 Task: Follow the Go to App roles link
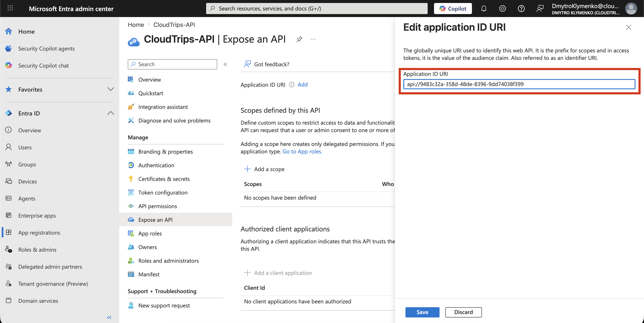pyautogui.click(x=302, y=151)
